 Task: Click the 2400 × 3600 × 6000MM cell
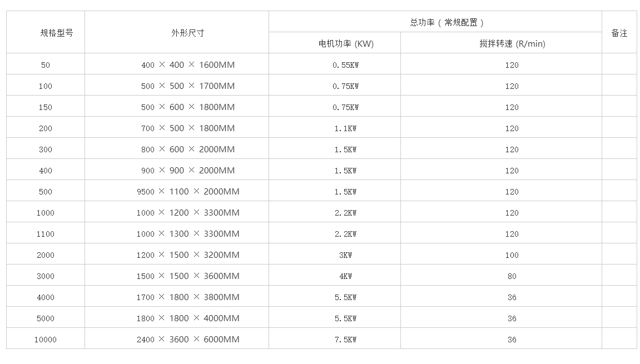[x=188, y=340]
